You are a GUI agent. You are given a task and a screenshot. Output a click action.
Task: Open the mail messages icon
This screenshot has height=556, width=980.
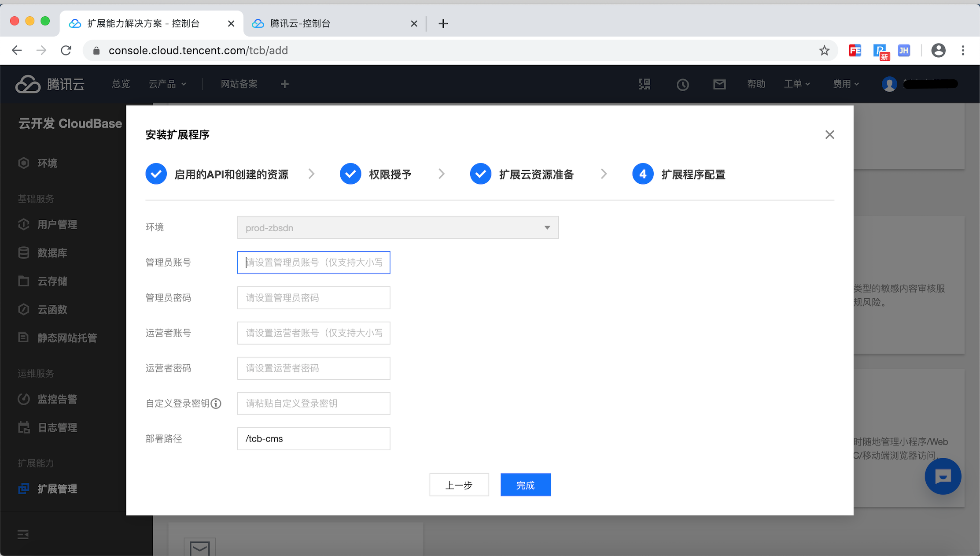pyautogui.click(x=719, y=84)
